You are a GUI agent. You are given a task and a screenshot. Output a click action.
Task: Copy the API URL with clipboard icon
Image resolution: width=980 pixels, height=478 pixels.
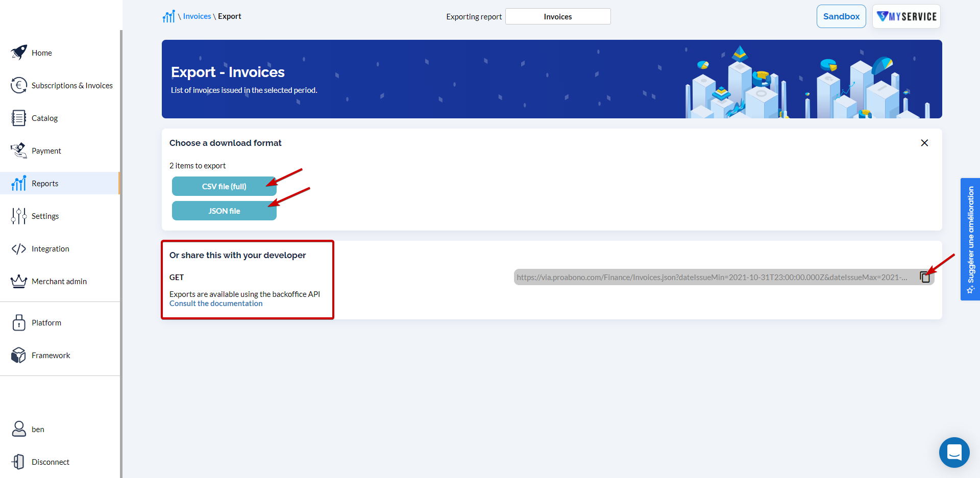925,277
